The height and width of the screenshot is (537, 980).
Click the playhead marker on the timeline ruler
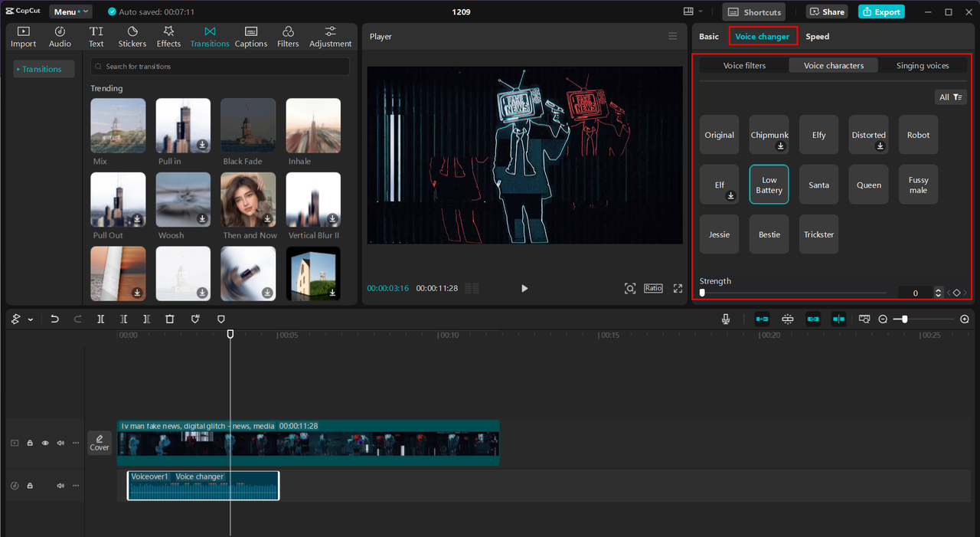[x=230, y=334]
